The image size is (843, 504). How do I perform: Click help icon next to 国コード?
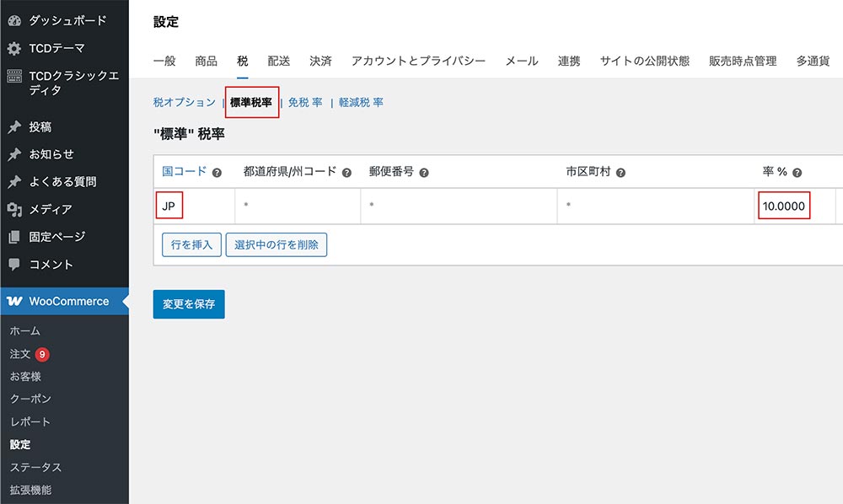pyautogui.click(x=217, y=172)
